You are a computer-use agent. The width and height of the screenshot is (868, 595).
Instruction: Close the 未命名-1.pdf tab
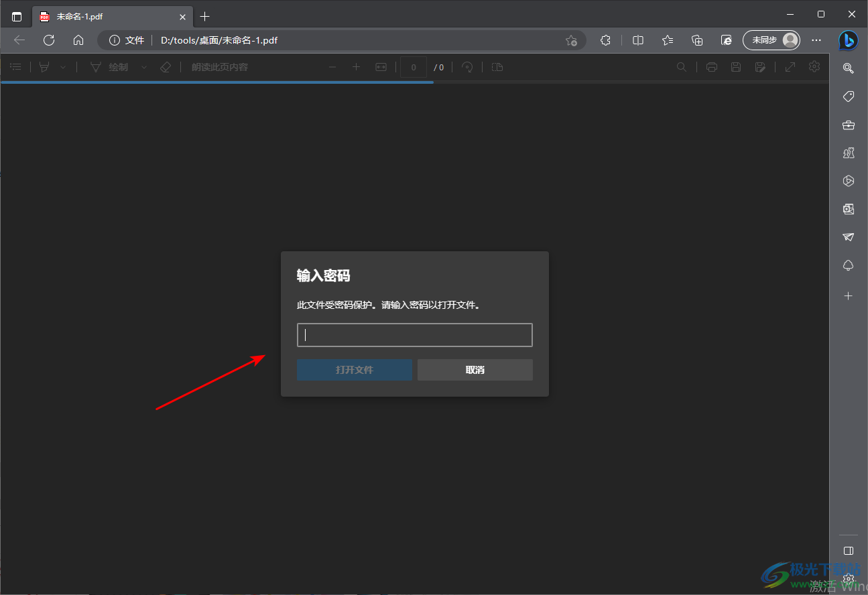pos(182,17)
